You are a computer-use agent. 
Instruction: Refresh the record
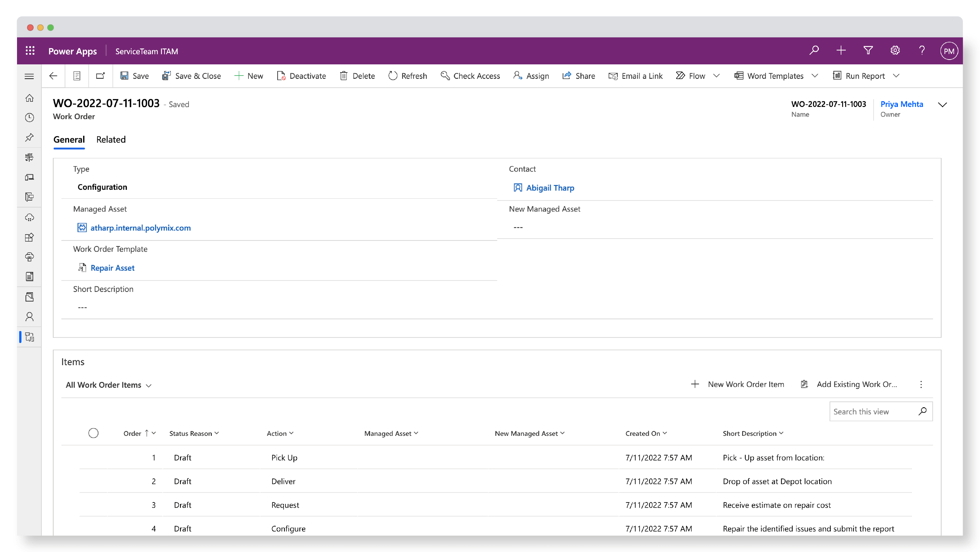[x=407, y=76]
